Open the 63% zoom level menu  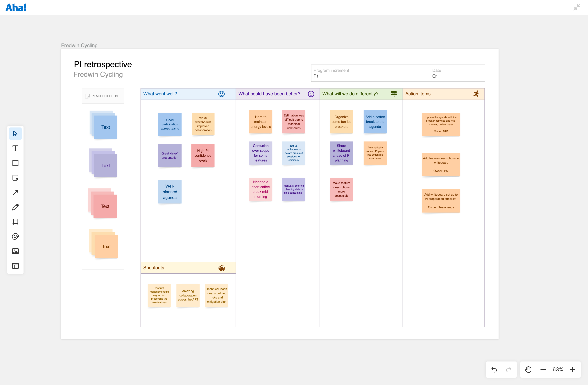(x=558, y=369)
